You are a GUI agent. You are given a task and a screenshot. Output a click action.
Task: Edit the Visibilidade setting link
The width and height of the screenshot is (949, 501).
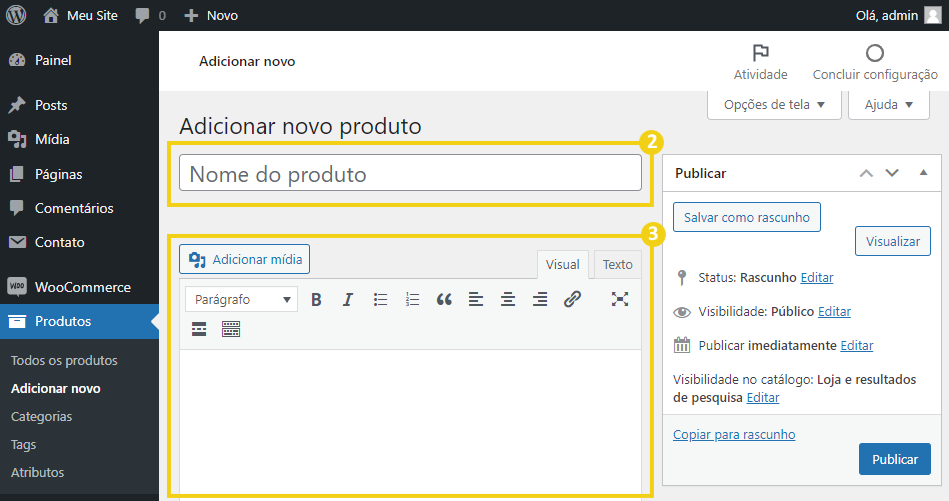pyautogui.click(x=834, y=312)
